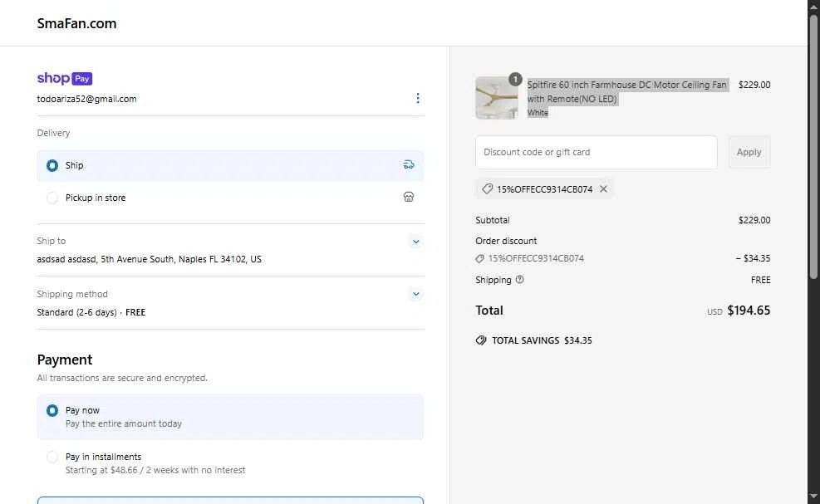Open the three-dot account options menu
820x504 pixels.
coord(417,98)
